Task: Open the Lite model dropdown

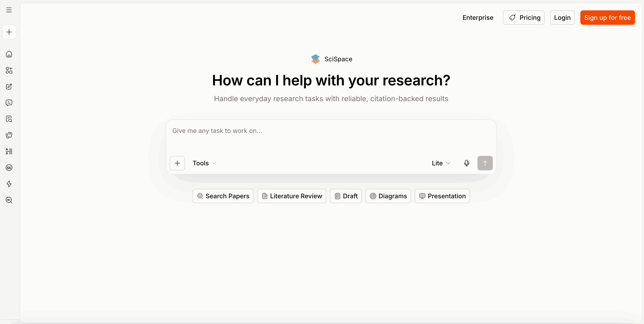Action: click(x=441, y=163)
